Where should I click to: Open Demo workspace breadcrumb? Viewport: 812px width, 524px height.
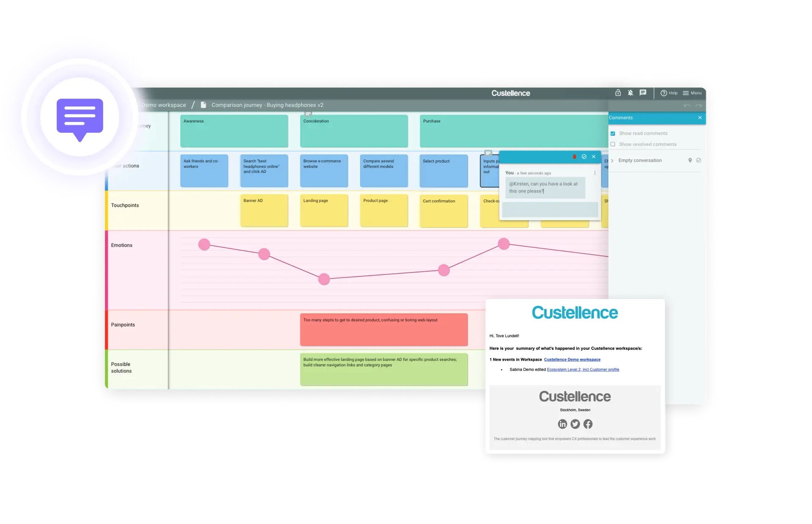[x=164, y=105]
